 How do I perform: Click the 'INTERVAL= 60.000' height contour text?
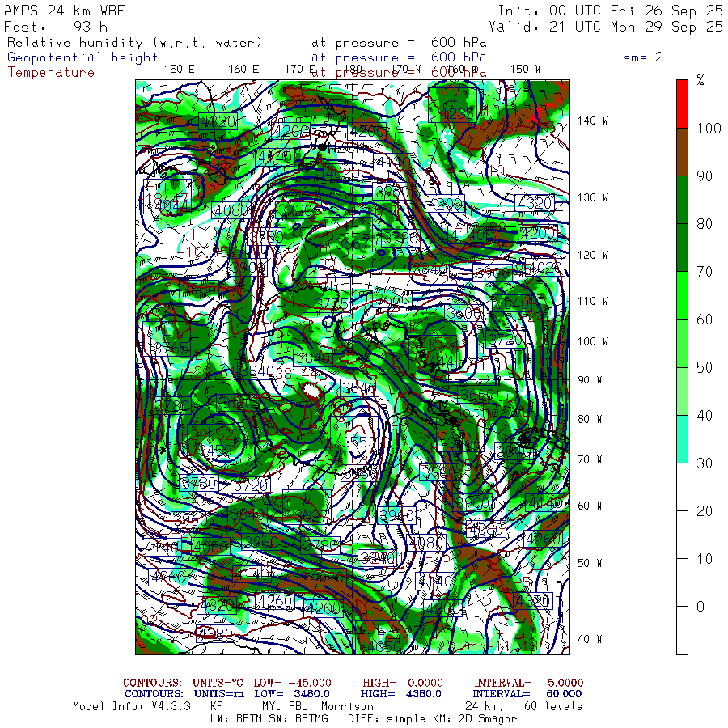tap(528, 694)
